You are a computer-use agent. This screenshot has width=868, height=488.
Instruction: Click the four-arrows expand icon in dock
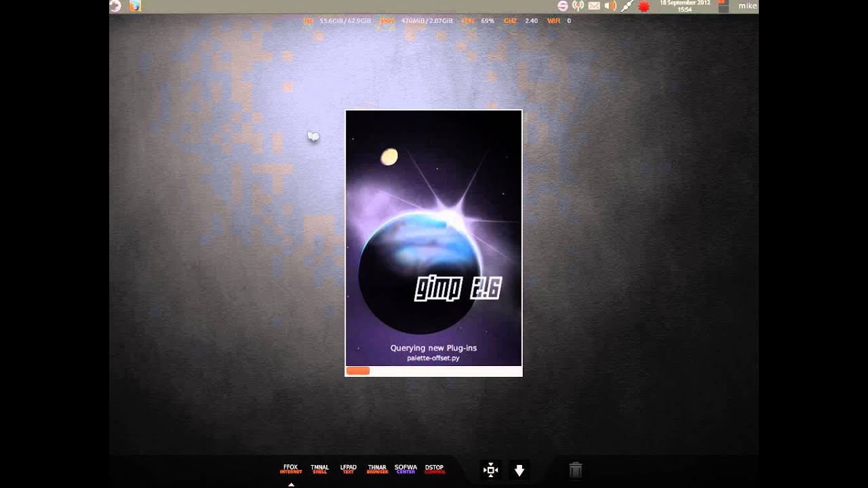490,470
